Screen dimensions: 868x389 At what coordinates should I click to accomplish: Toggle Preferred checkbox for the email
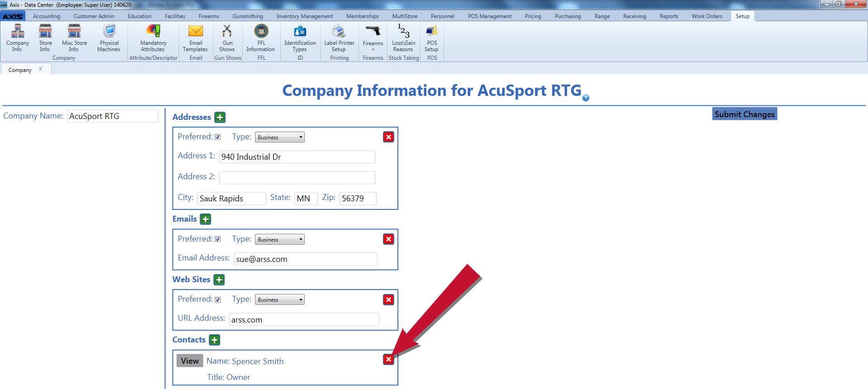pos(218,239)
